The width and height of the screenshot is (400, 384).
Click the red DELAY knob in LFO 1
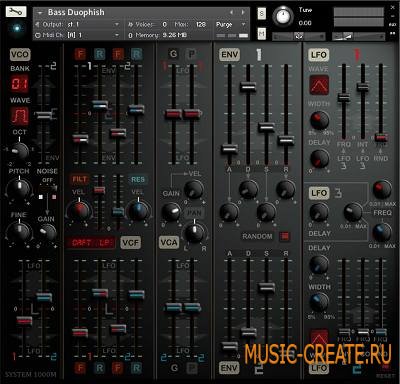click(320, 158)
